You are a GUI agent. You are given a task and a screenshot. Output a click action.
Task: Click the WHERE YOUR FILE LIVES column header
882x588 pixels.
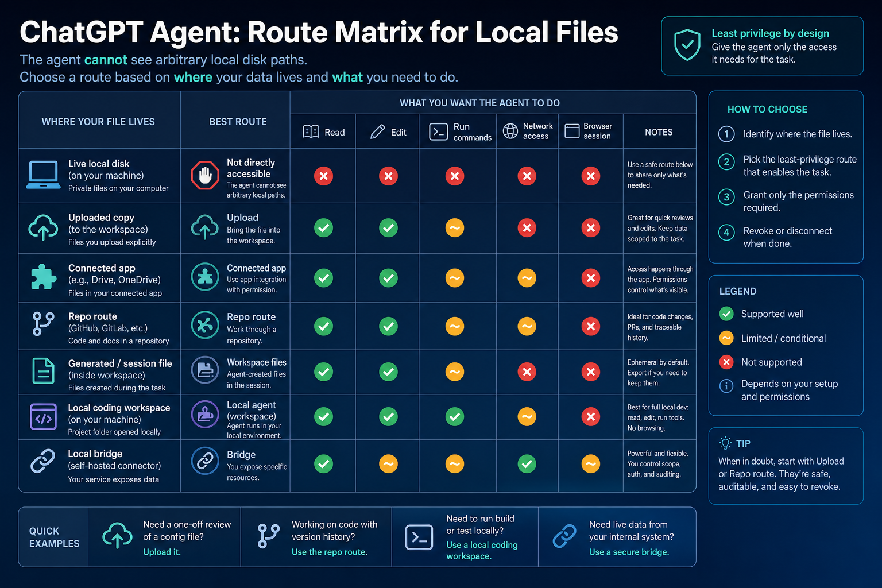click(98, 122)
